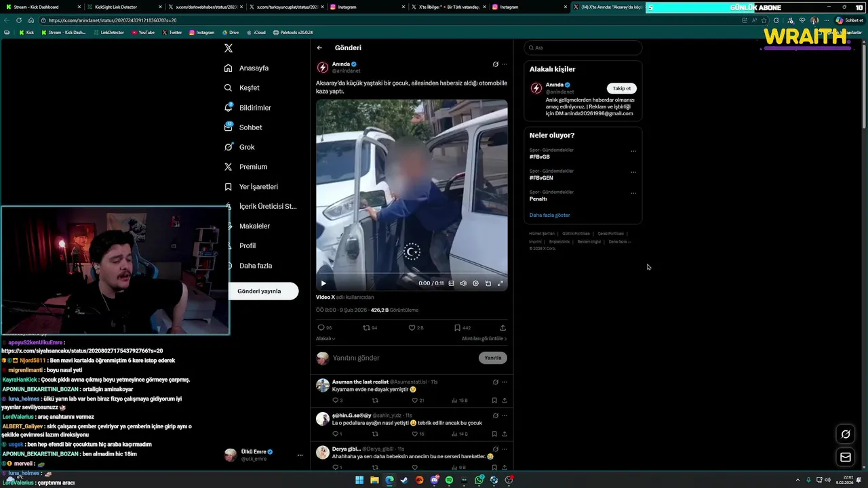868x488 pixels.
Task: Open WhatsApp from taskbar
Action: coord(479,480)
